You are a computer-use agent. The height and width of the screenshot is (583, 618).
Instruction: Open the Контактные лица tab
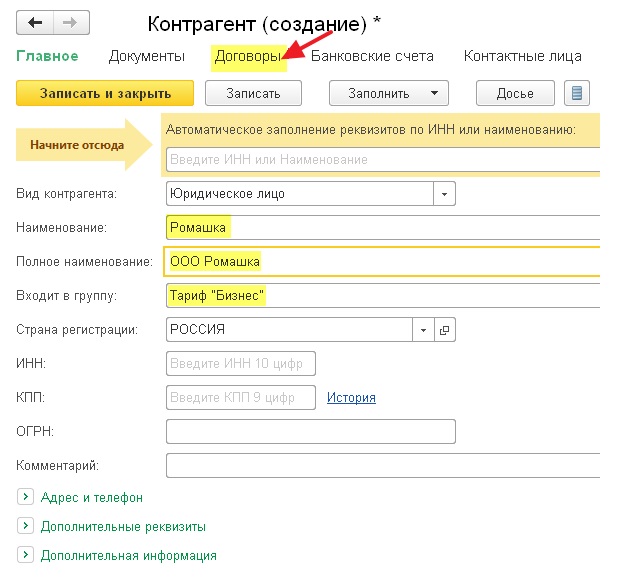(523, 56)
